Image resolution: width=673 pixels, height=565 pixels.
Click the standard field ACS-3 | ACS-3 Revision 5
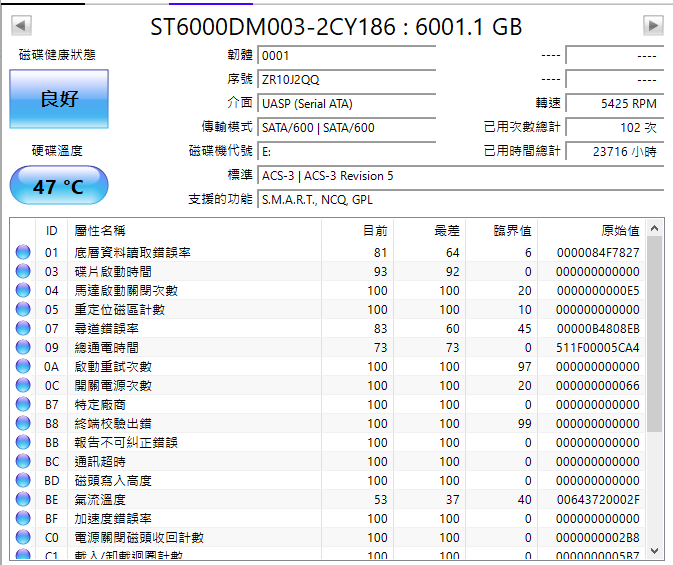point(461,176)
